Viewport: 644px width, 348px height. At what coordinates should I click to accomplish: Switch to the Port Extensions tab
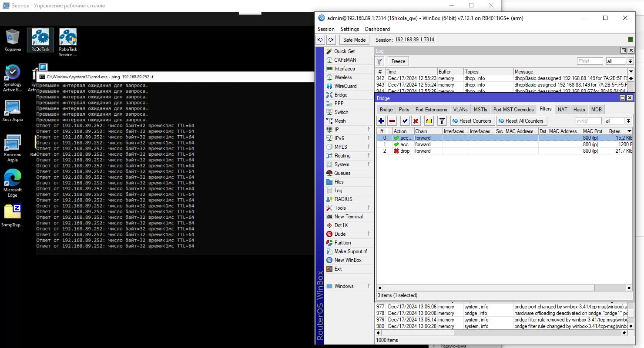click(431, 110)
